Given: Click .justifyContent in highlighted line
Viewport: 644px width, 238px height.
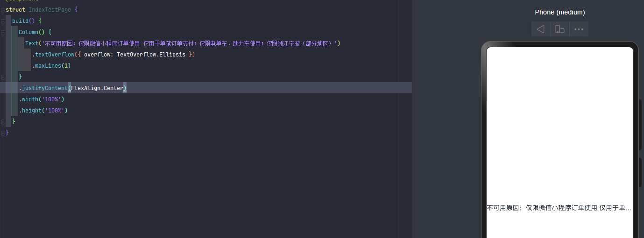Looking at the screenshot, I should (x=43, y=88).
